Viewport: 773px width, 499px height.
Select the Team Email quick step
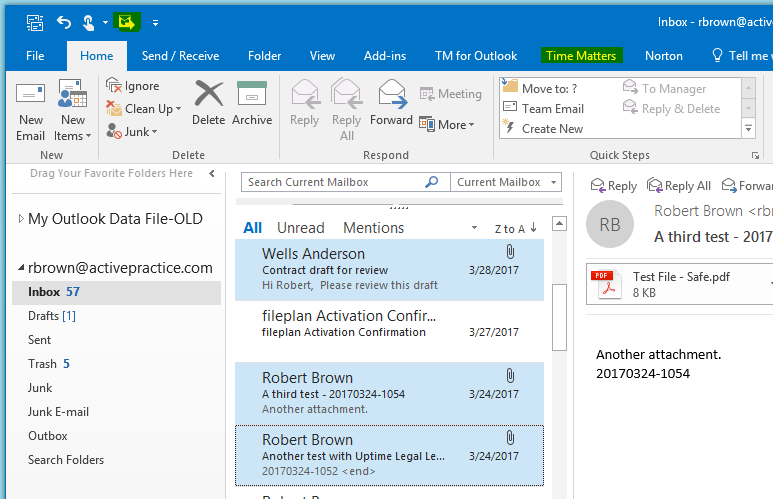(543, 108)
